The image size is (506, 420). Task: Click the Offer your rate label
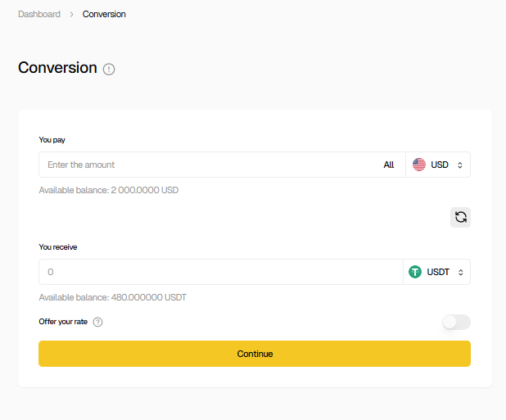tap(63, 322)
